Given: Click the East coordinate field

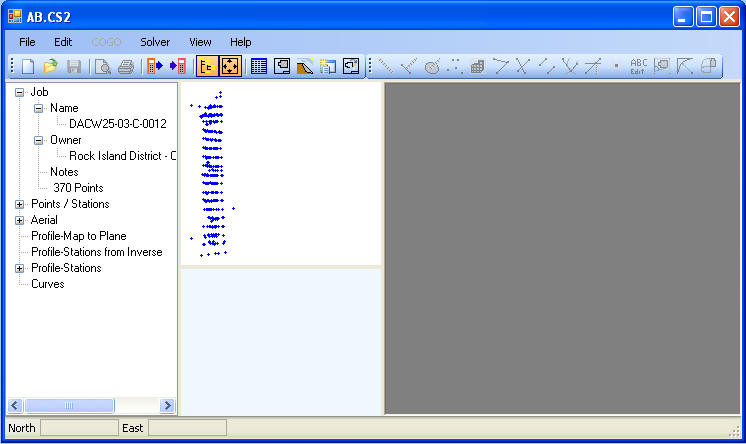Looking at the screenshot, I should pyautogui.click(x=187, y=428).
